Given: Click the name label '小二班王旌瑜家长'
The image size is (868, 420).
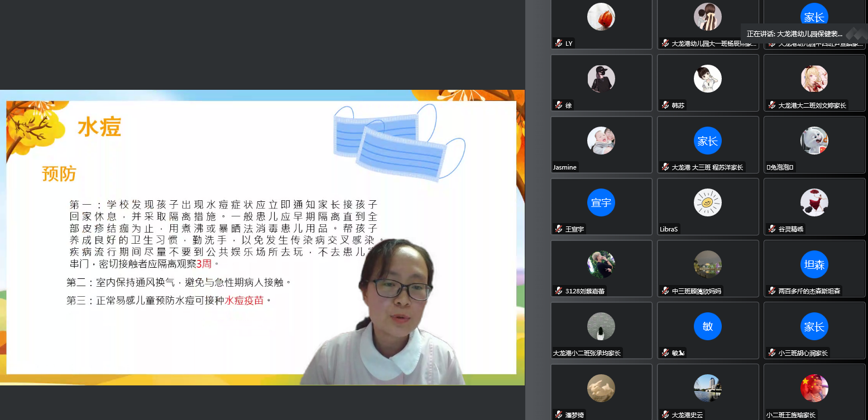Looking at the screenshot, I should pyautogui.click(x=791, y=415).
